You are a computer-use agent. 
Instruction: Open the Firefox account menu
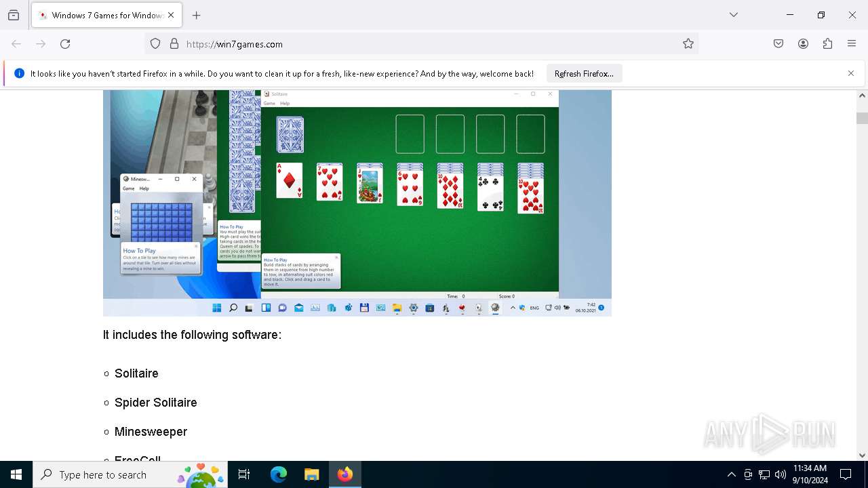803,44
